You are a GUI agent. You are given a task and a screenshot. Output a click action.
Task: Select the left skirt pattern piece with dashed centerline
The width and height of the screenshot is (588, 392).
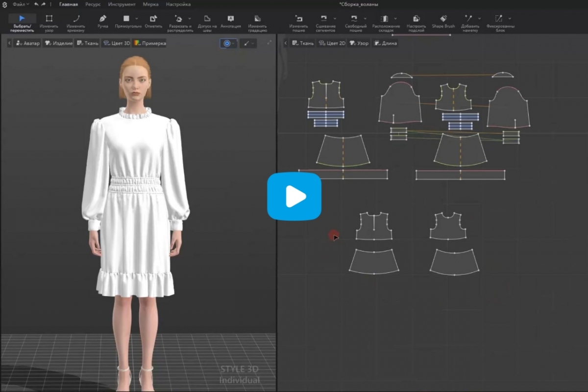coord(343,150)
